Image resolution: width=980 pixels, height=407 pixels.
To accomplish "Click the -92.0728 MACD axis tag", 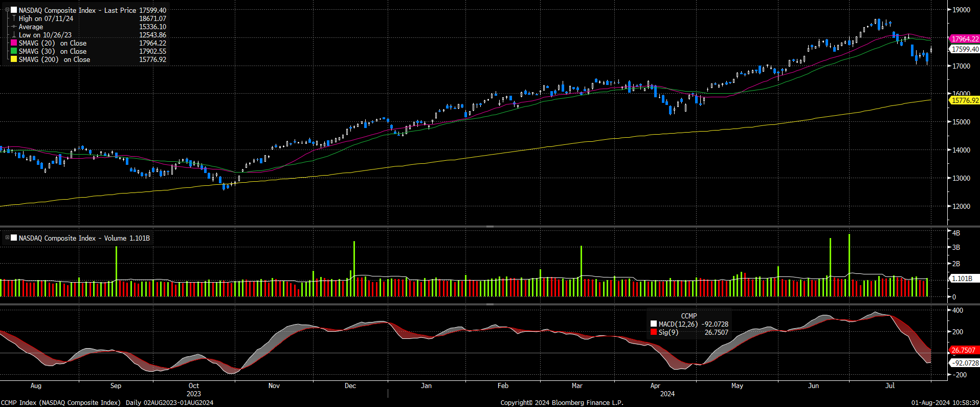I will [x=965, y=363].
